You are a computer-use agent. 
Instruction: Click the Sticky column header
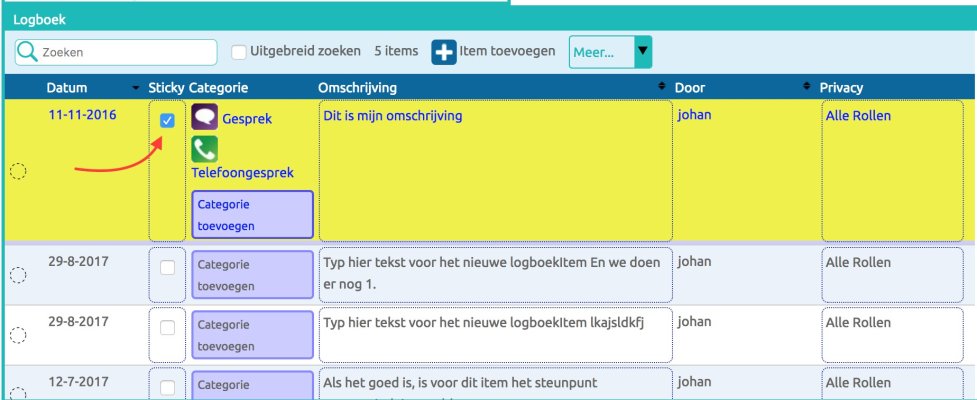click(166, 88)
